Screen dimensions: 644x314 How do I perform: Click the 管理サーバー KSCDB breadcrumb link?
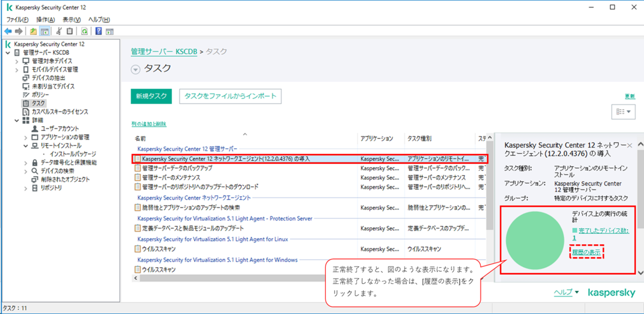click(x=164, y=52)
